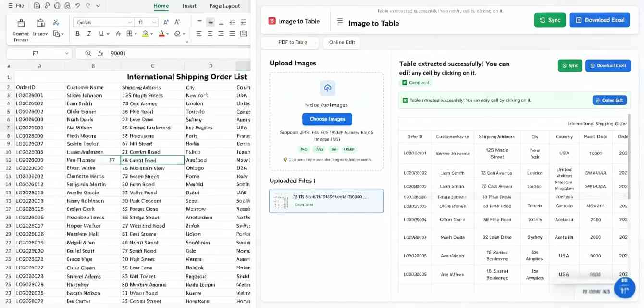This screenshot has width=644, height=308.
Task: Click the Merge cells icon
Action: point(244,34)
